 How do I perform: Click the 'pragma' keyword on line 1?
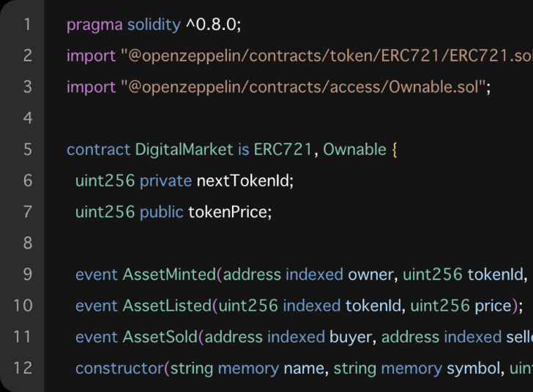coord(94,26)
